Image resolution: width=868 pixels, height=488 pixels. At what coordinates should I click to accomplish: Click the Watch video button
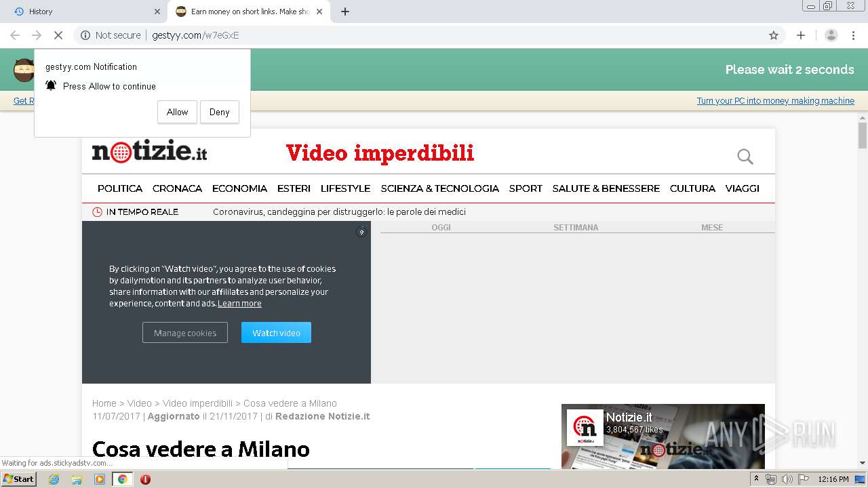(276, 333)
